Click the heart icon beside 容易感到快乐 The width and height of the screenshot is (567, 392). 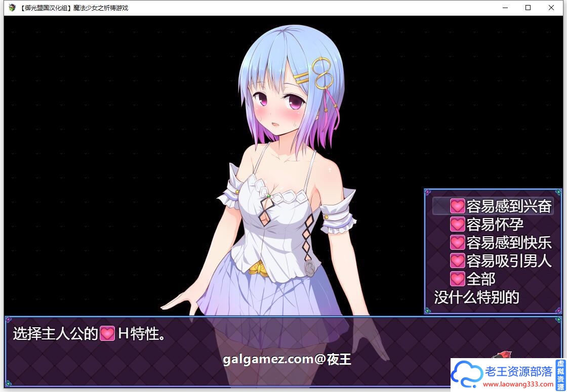point(457,242)
